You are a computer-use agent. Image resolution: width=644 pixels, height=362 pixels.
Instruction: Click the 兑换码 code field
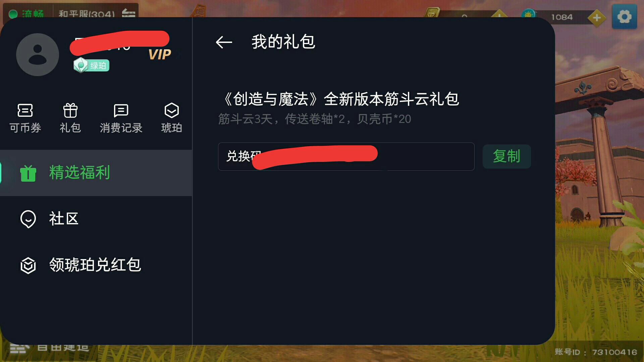click(346, 157)
